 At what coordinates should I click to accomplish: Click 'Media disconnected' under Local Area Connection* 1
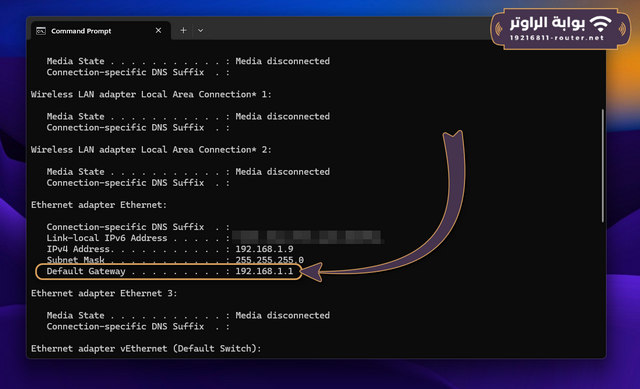282,116
